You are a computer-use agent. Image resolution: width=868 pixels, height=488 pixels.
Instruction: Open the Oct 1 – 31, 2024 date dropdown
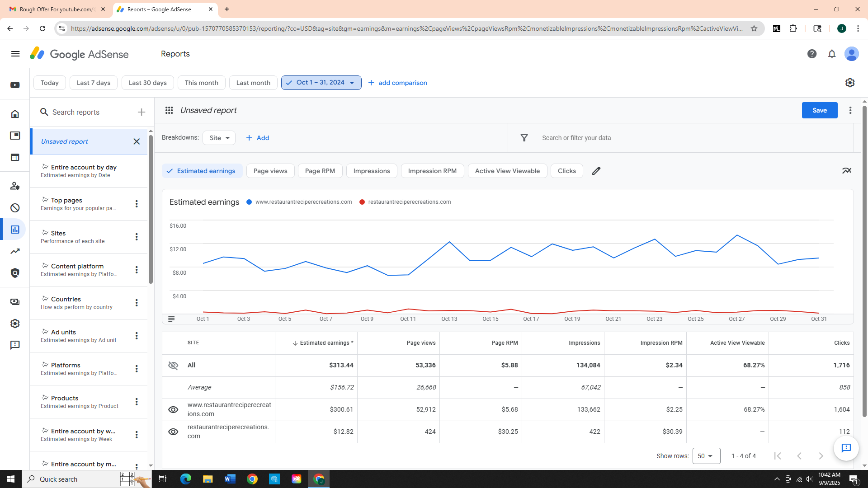pyautogui.click(x=321, y=83)
